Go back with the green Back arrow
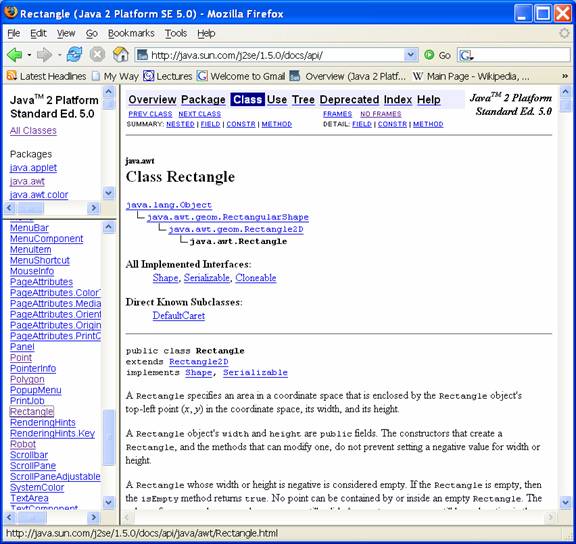 tap(15, 55)
